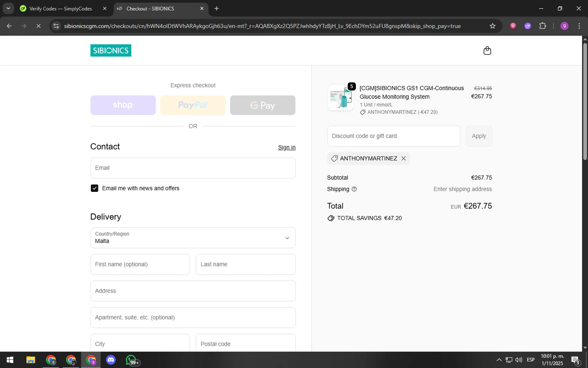Bookmark this page with the star icon
The height and width of the screenshot is (368, 588).
coord(492,26)
